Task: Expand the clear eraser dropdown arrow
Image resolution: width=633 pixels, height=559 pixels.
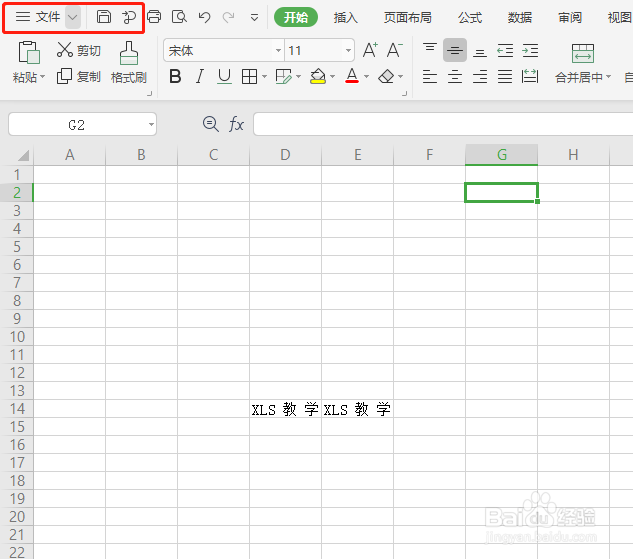Action: 400,76
